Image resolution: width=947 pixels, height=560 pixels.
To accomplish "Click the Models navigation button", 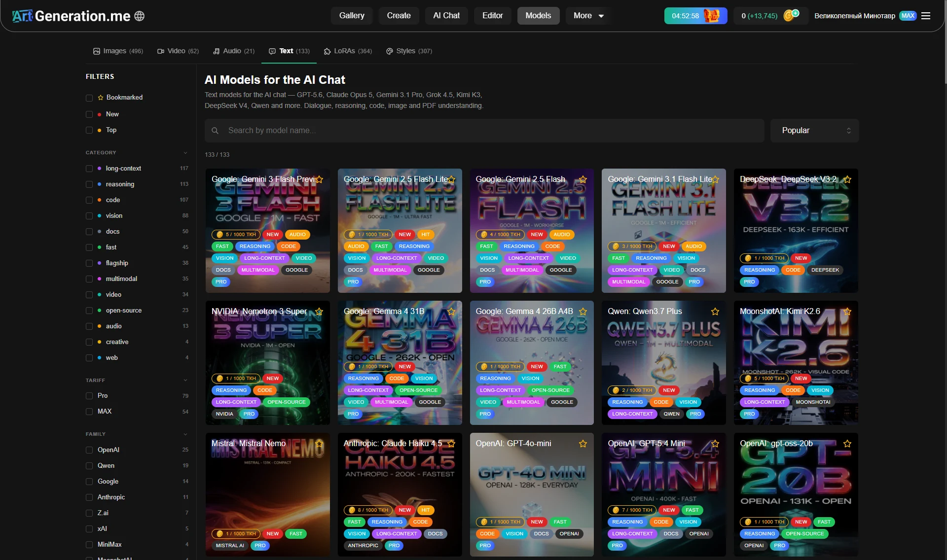I will [x=538, y=16].
